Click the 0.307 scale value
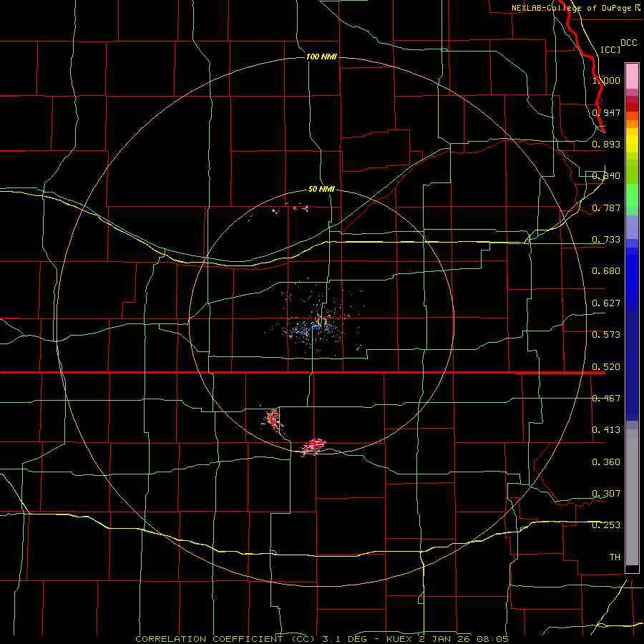 point(606,494)
